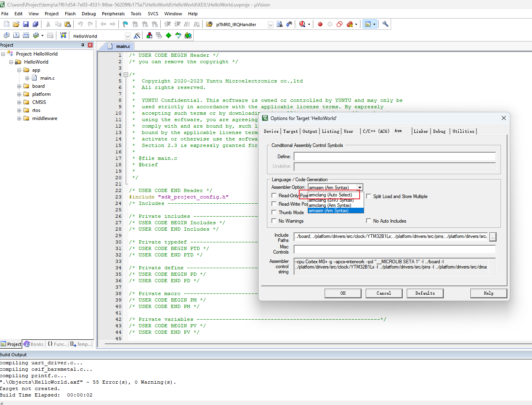Click the Define input field
532x405 pixels.
pyautogui.click(x=394, y=157)
